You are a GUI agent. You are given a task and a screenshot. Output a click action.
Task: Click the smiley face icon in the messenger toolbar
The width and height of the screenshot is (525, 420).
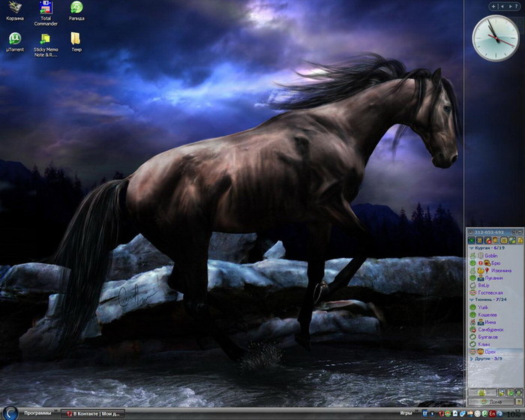point(495,240)
